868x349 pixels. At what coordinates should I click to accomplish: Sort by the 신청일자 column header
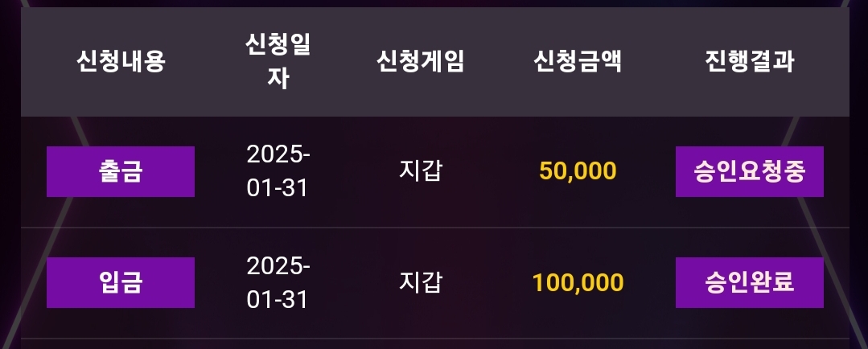pyautogui.click(x=278, y=62)
